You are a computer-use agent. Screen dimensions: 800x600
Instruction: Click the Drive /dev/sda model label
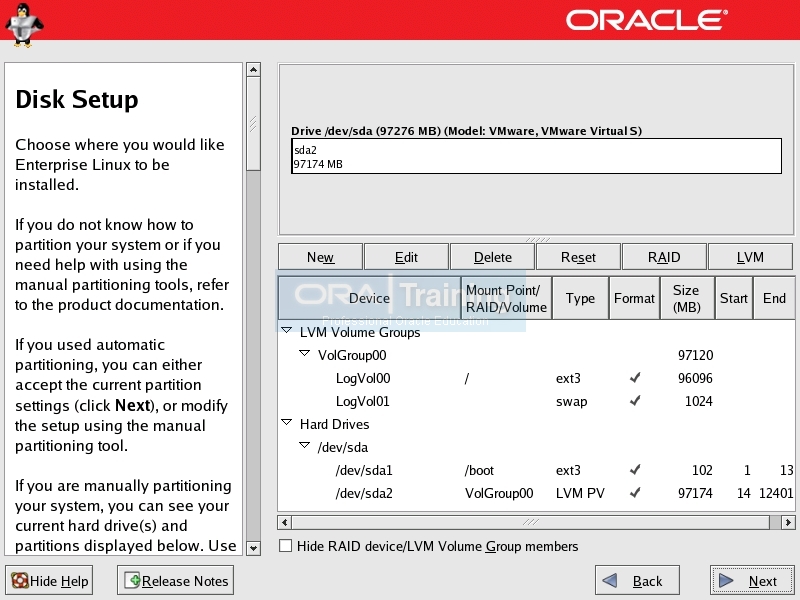466,131
